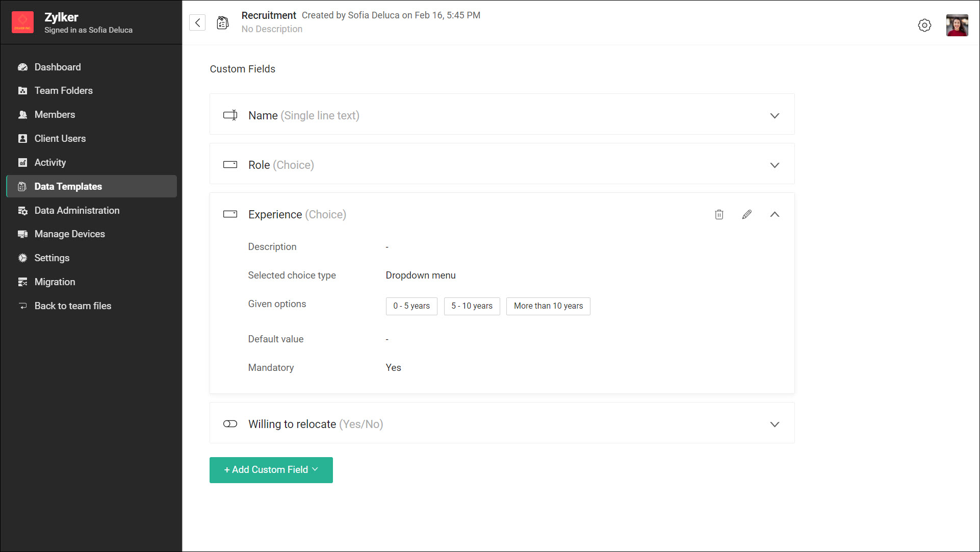
Task: Click the back arrow icon
Action: [197, 22]
